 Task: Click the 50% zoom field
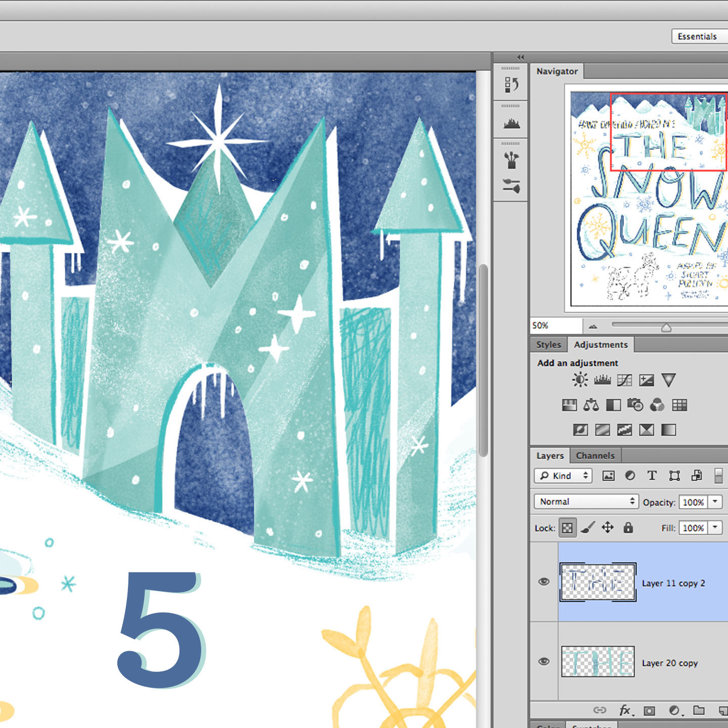(x=556, y=326)
